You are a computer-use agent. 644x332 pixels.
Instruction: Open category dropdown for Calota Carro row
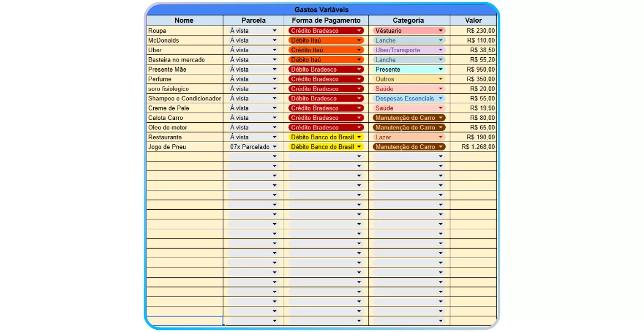coord(441,118)
